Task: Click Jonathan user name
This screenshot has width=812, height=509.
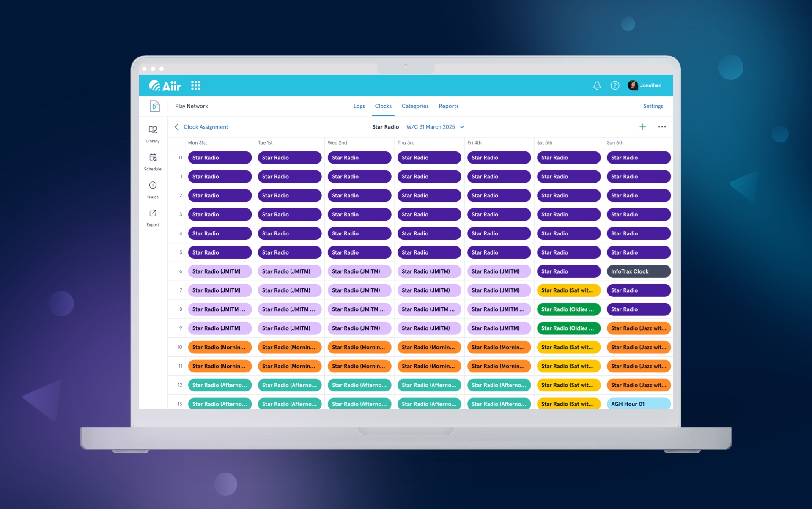Action: click(650, 85)
